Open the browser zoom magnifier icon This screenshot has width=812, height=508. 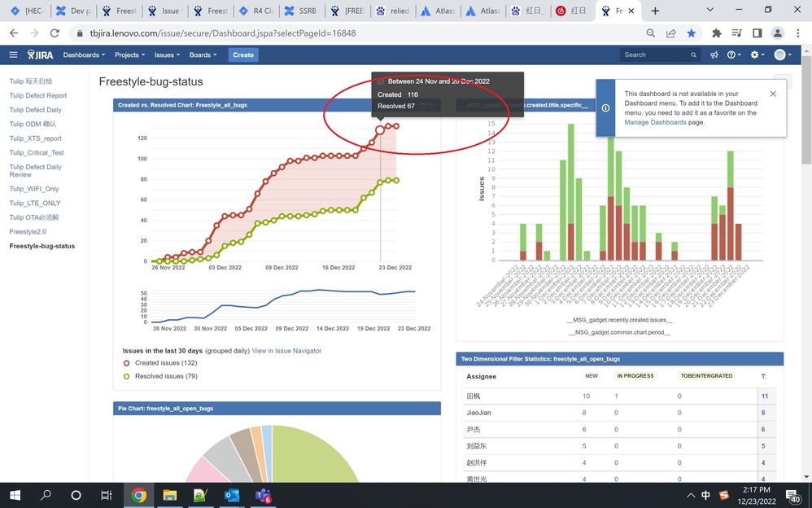tap(651, 33)
